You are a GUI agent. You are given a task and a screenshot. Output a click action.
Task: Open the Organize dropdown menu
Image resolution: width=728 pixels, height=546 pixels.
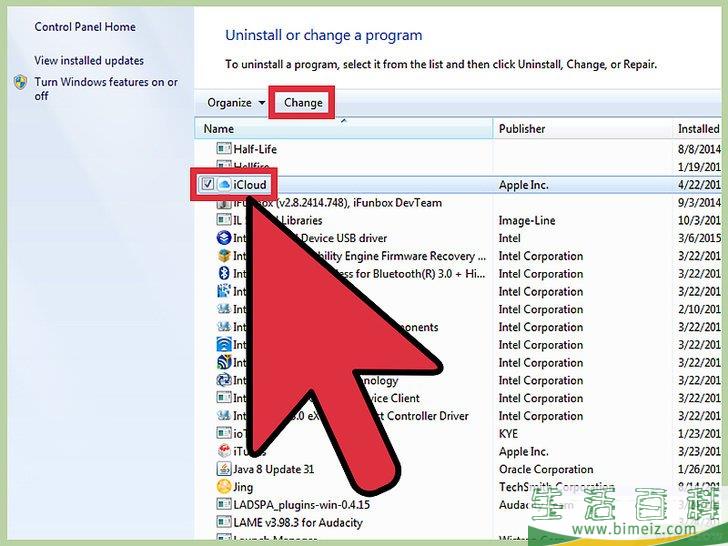click(x=236, y=103)
